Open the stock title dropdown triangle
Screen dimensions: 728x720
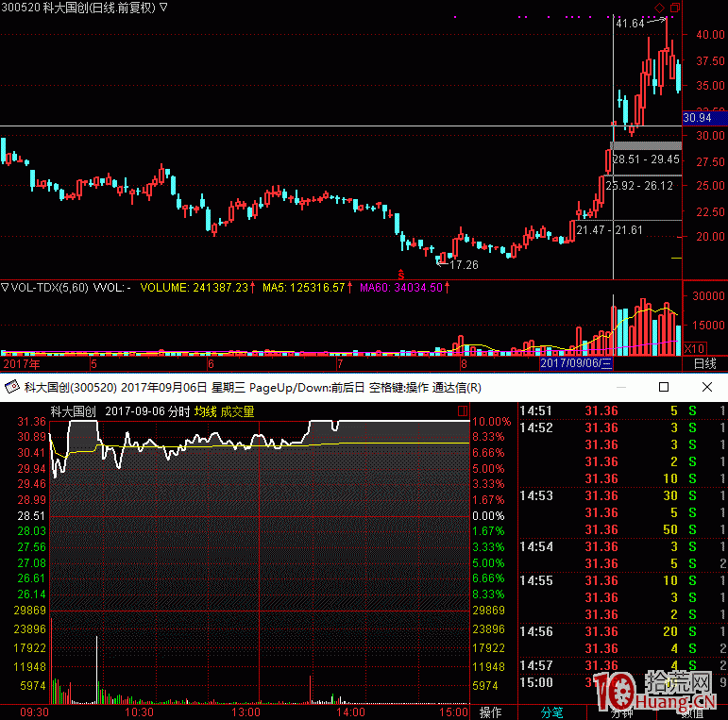pos(163,7)
